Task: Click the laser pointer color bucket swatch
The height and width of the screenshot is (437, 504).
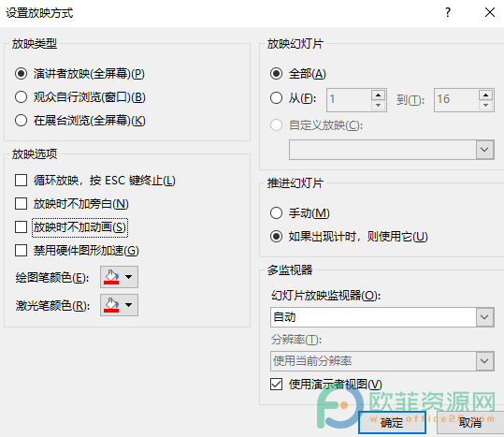Action: coord(111,305)
